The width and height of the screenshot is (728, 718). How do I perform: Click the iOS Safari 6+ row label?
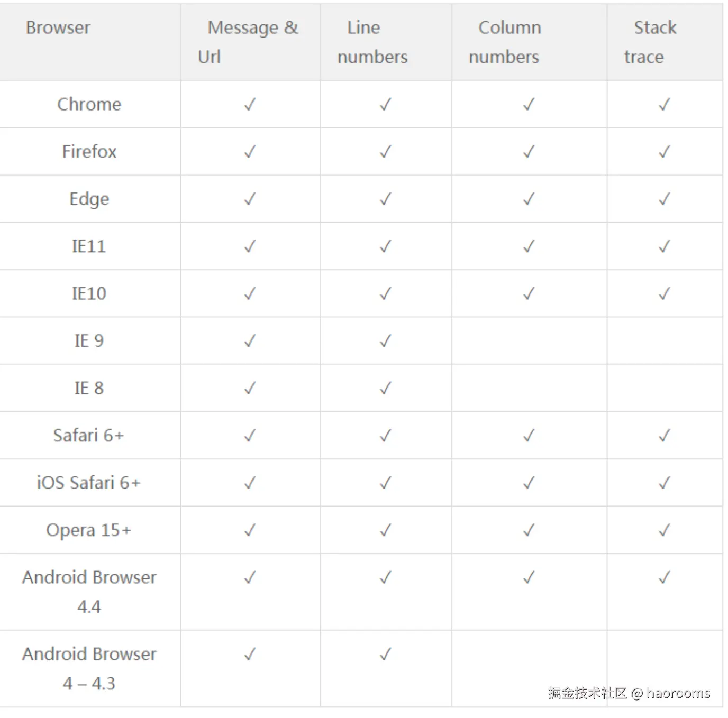tap(89, 483)
